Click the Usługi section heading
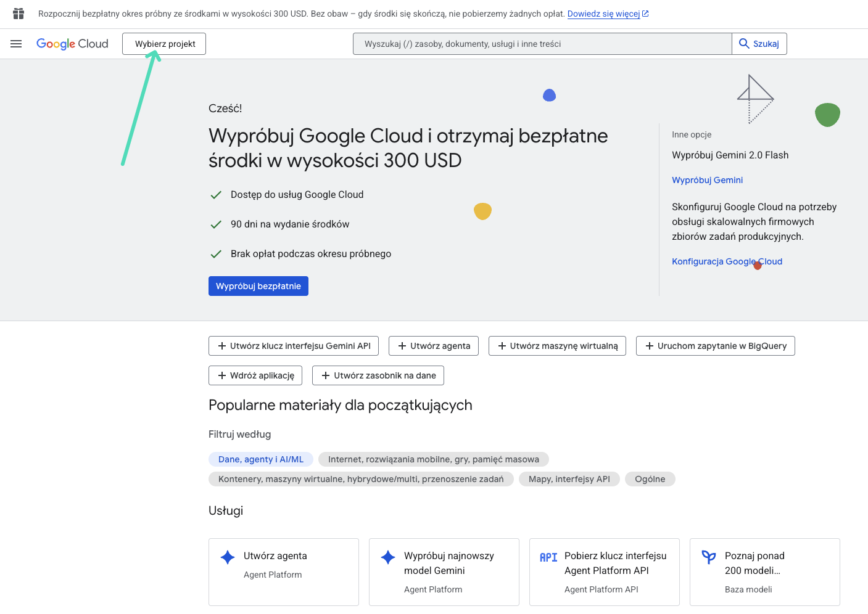This screenshot has height=614, width=868. (x=226, y=510)
